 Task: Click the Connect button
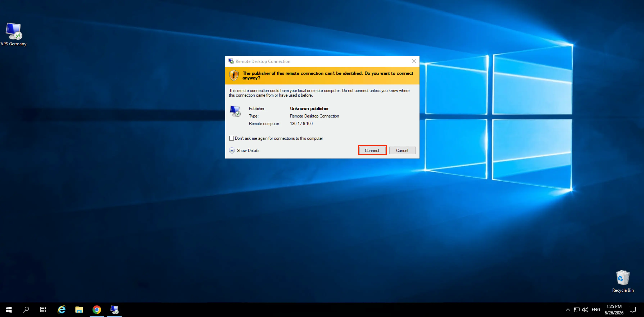click(x=372, y=150)
